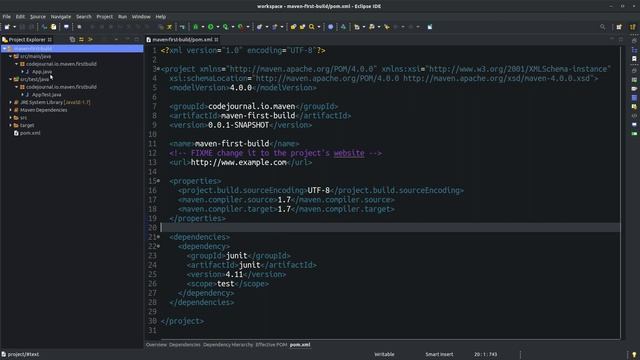
Task: Click the green Run play icon
Action: 211,27
